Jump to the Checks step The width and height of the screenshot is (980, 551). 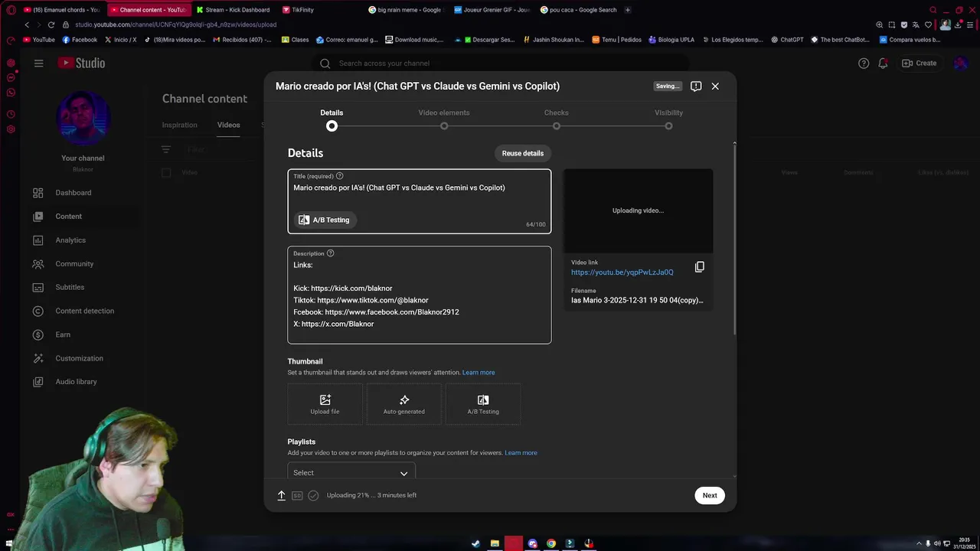[x=557, y=118]
